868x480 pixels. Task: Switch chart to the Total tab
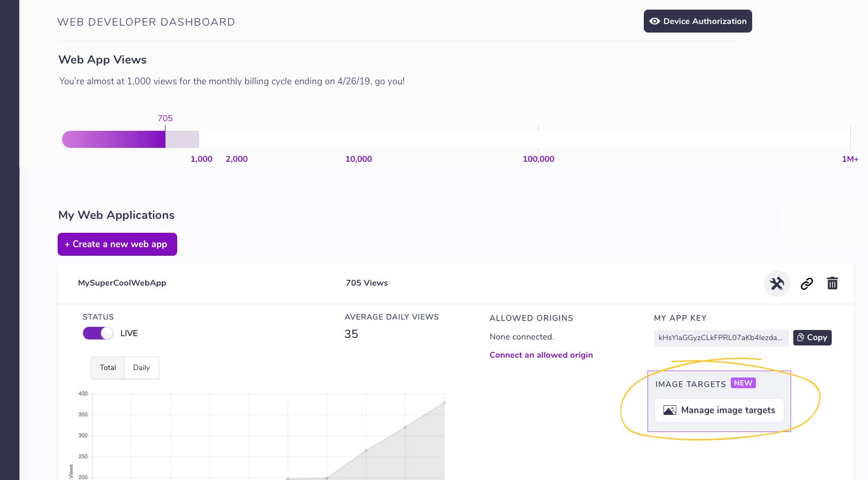pos(108,368)
